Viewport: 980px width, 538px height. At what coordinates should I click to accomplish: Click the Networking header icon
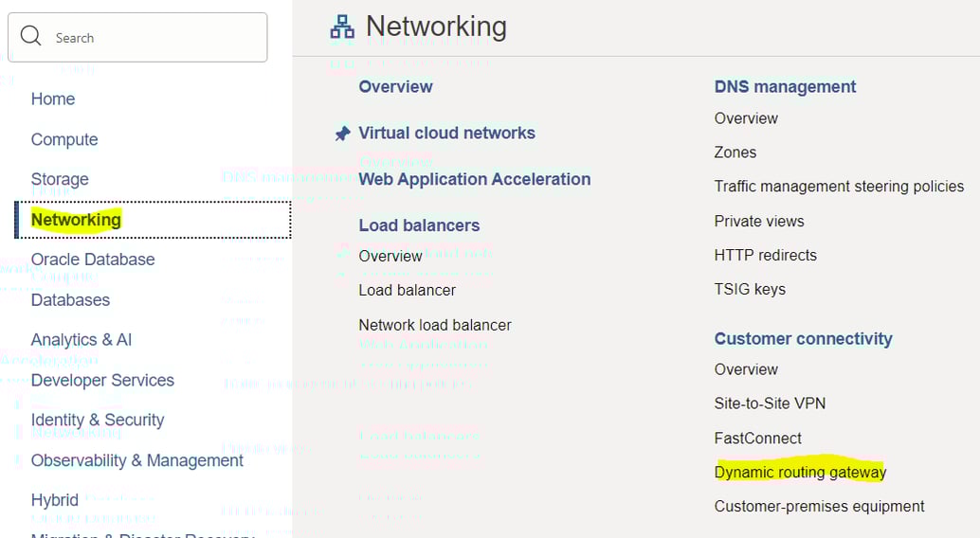pos(342,27)
